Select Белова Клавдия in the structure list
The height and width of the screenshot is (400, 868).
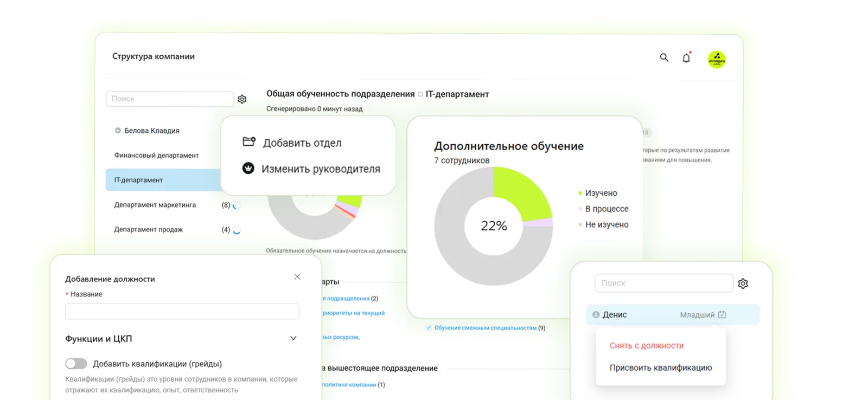tap(152, 131)
